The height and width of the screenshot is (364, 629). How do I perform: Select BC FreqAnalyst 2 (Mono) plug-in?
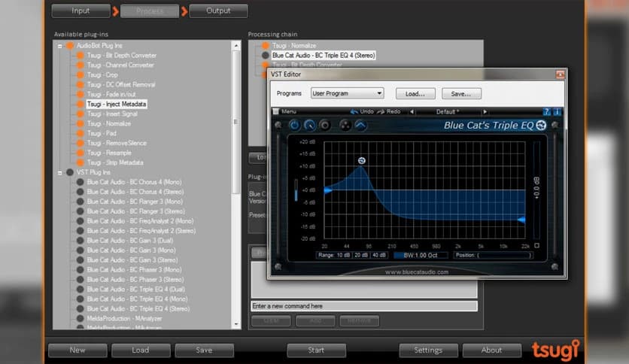pos(140,221)
